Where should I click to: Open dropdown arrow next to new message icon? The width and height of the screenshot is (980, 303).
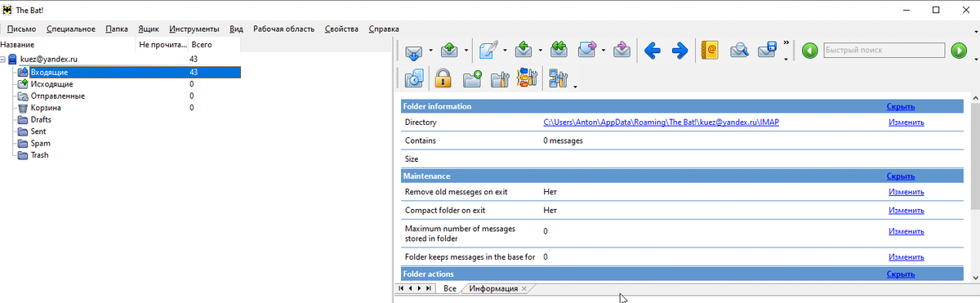(505, 51)
